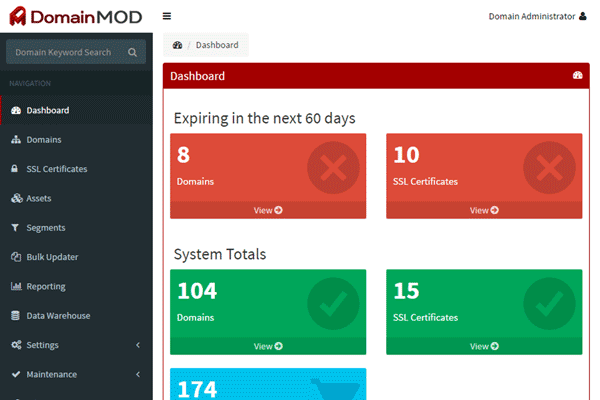600x400 pixels.
Task: Click the Domain Keyword Search field
Action: [65, 52]
